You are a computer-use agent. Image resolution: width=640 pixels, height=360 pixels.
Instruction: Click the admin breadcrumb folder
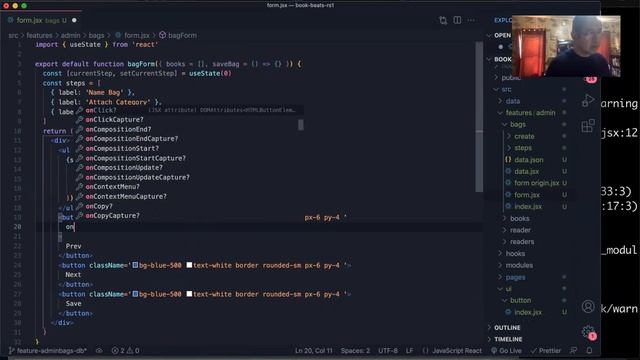coord(71,35)
